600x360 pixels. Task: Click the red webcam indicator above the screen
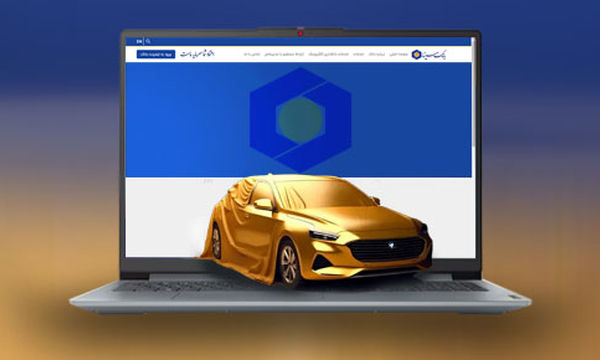[x=300, y=33]
